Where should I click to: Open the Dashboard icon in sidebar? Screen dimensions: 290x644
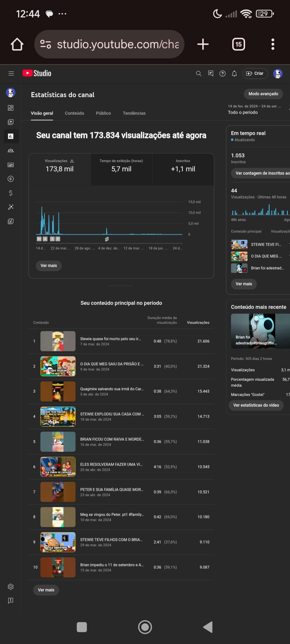(11, 108)
